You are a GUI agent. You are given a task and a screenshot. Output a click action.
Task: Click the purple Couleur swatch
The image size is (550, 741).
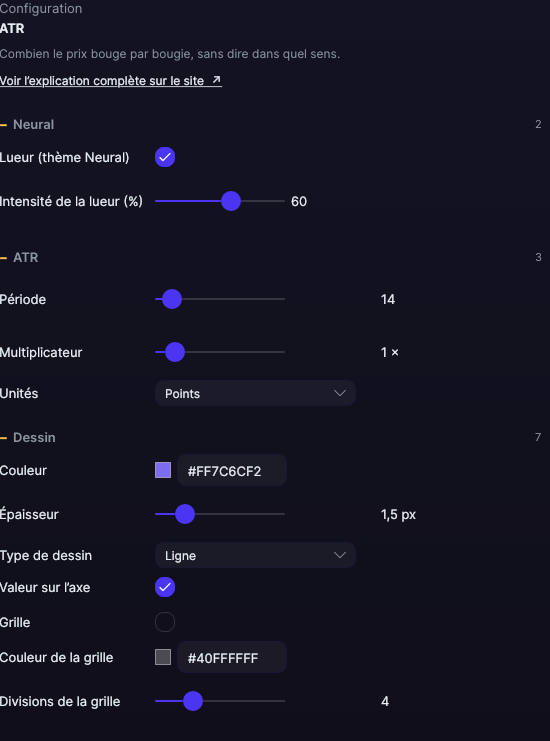(163, 470)
